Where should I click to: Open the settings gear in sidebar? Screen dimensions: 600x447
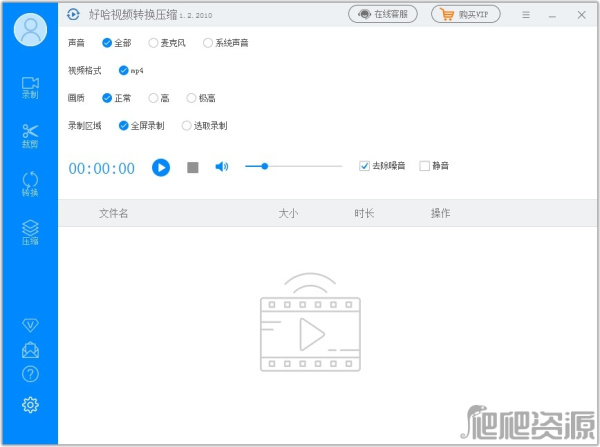(30, 405)
